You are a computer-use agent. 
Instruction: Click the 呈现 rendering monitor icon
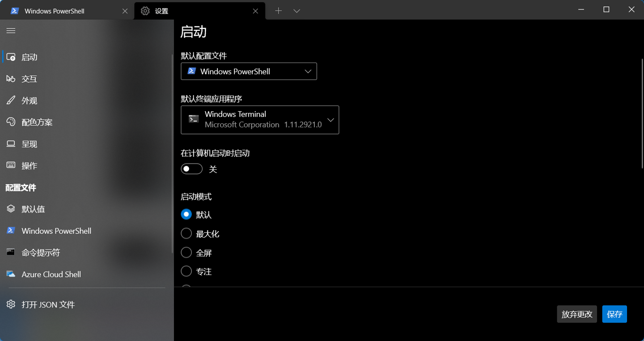11,144
